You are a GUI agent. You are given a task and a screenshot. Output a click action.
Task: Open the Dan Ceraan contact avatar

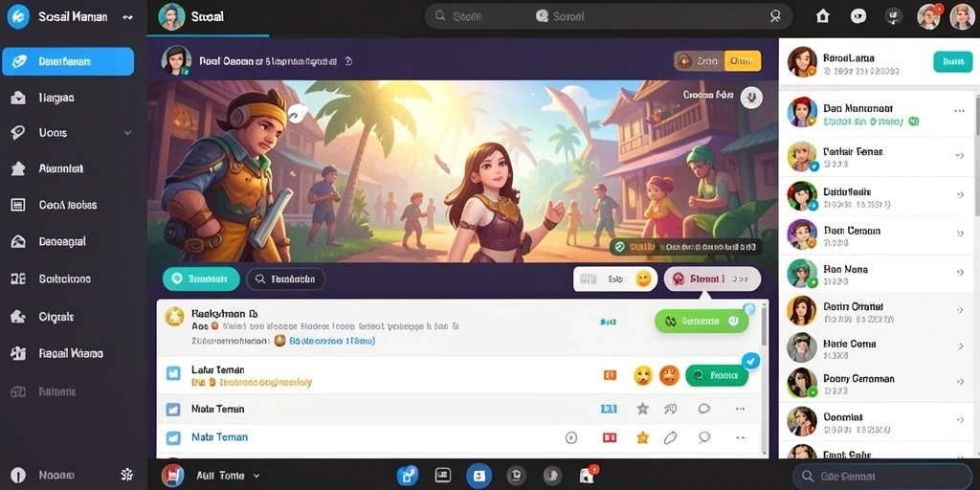point(802,234)
